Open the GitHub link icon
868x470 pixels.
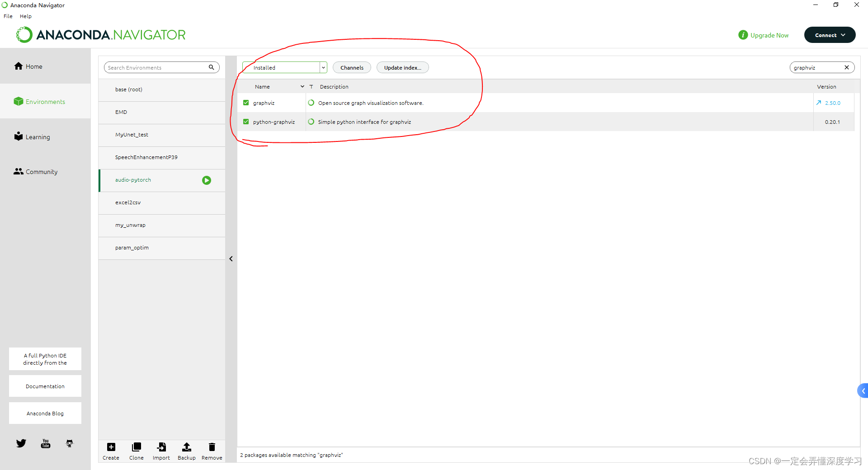(x=70, y=443)
